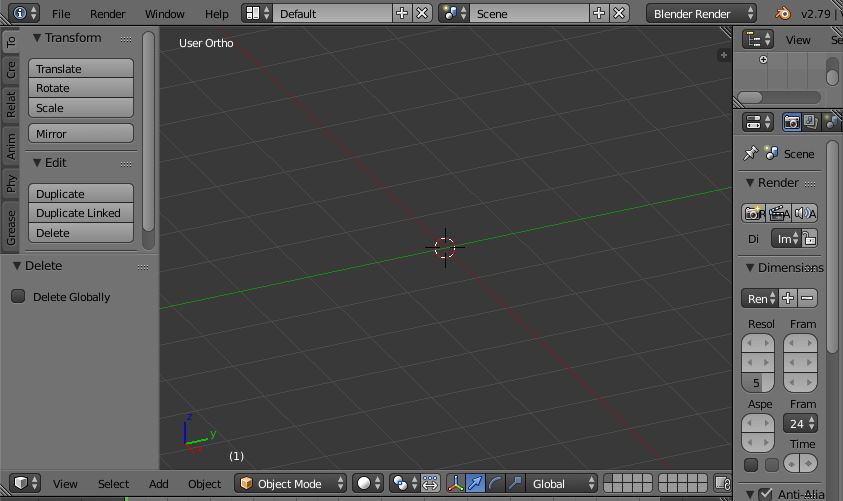Enable the Delete Globally checkbox
This screenshot has height=501, width=843.
[x=18, y=296]
